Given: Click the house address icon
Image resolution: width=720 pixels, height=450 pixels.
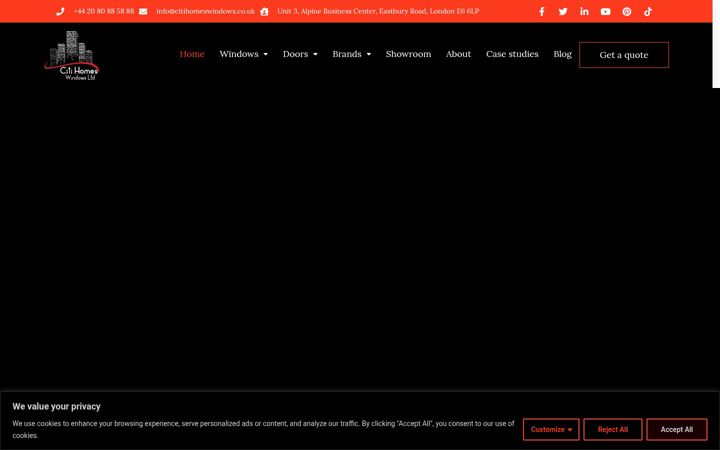Looking at the screenshot, I should coord(264,11).
